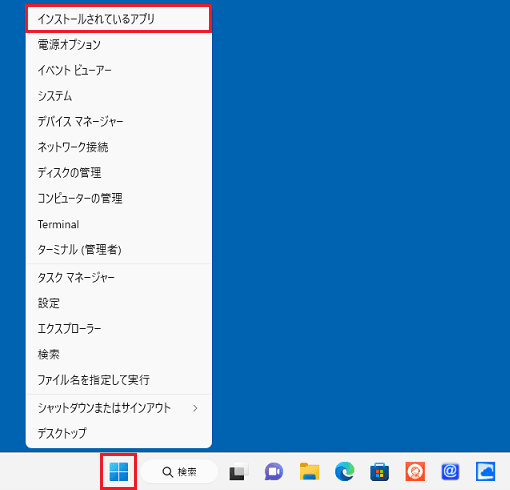Viewport: 510px width, 490px height.
Task: Expand シャットダウンまたはサインアウト submenu
Action: (x=119, y=408)
